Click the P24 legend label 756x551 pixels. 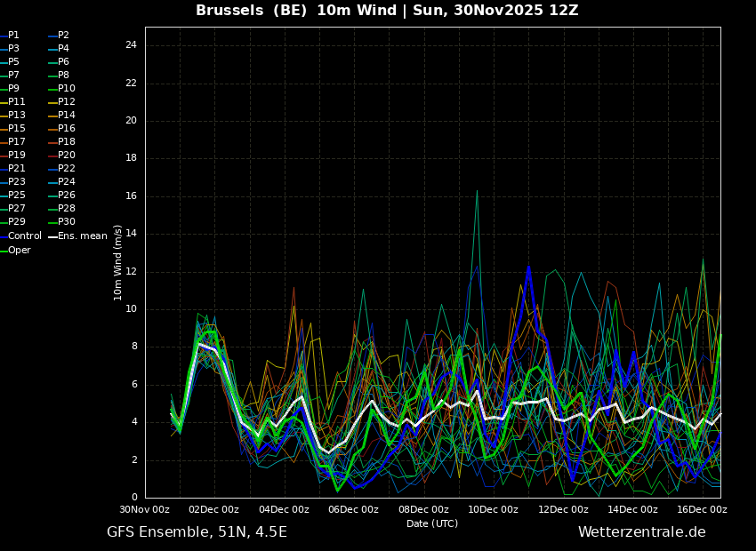pos(66,181)
